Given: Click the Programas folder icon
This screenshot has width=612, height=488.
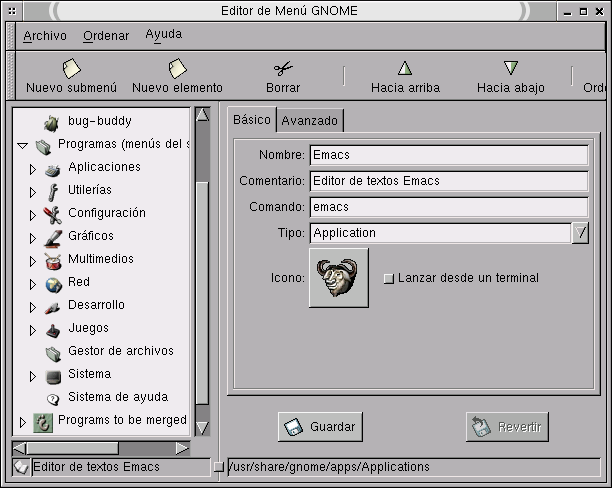Looking at the screenshot, I should click(x=43, y=147).
